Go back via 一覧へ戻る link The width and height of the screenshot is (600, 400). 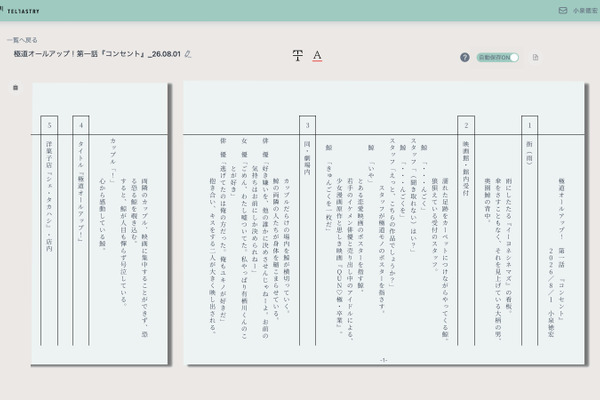point(22,40)
